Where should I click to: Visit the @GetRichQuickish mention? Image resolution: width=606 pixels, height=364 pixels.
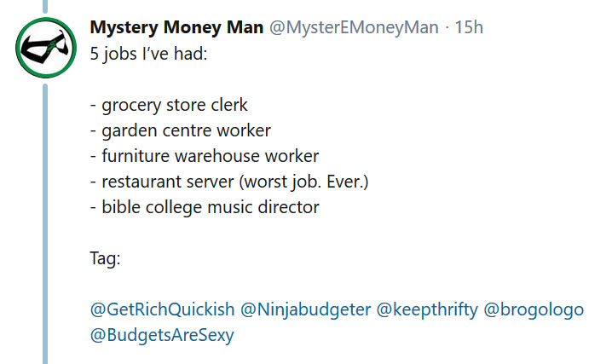[x=161, y=309]
